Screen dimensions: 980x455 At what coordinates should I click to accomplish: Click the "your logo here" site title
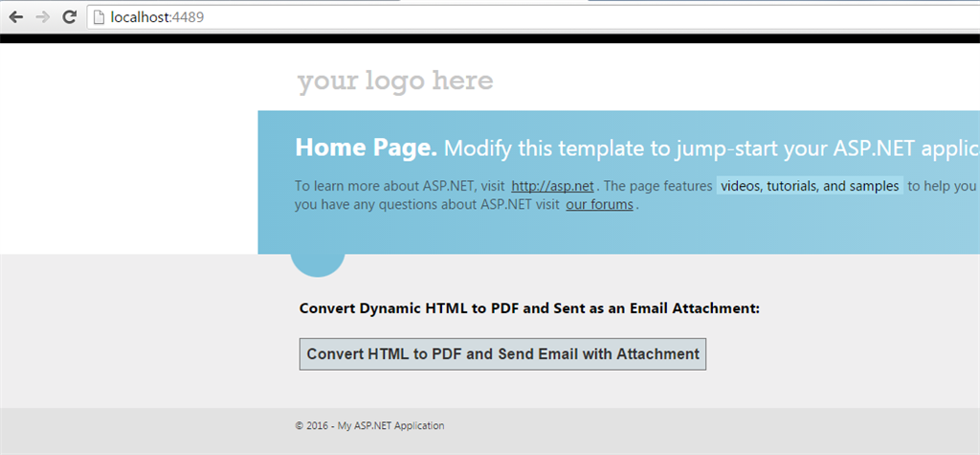click(395, 81)
